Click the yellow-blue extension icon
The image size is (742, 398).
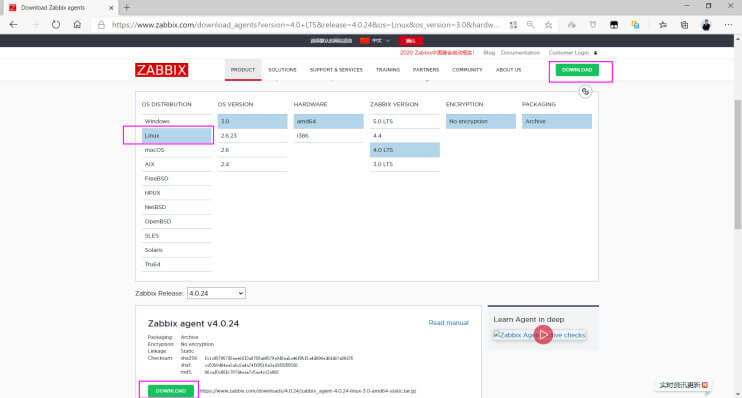pyautogui.click(x=636, y=25)
